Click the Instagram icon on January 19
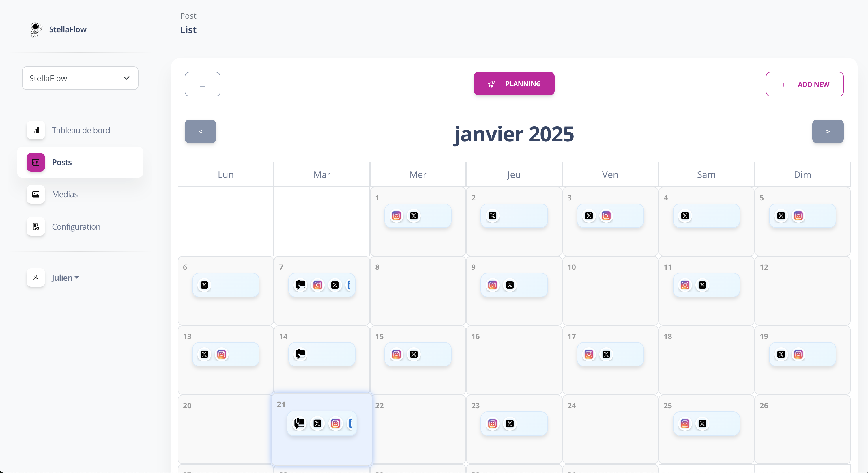The width and height of the screenshot is (868, 473). point(798,354)
